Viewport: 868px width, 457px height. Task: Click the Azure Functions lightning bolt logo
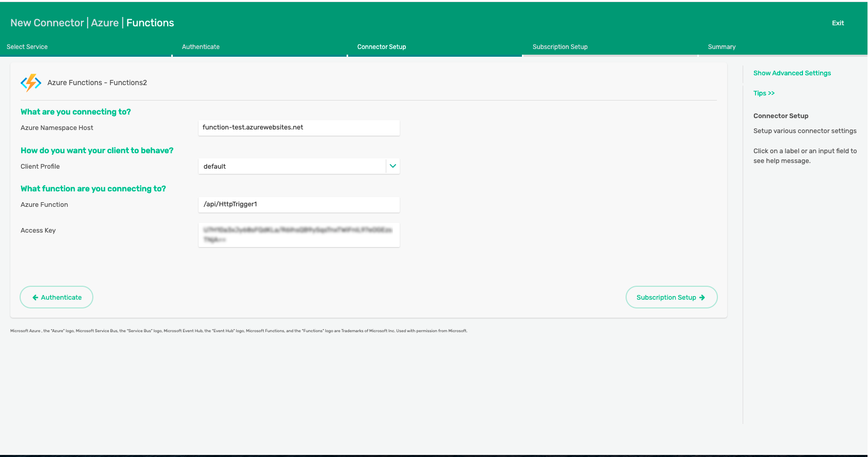pos(31,83)
